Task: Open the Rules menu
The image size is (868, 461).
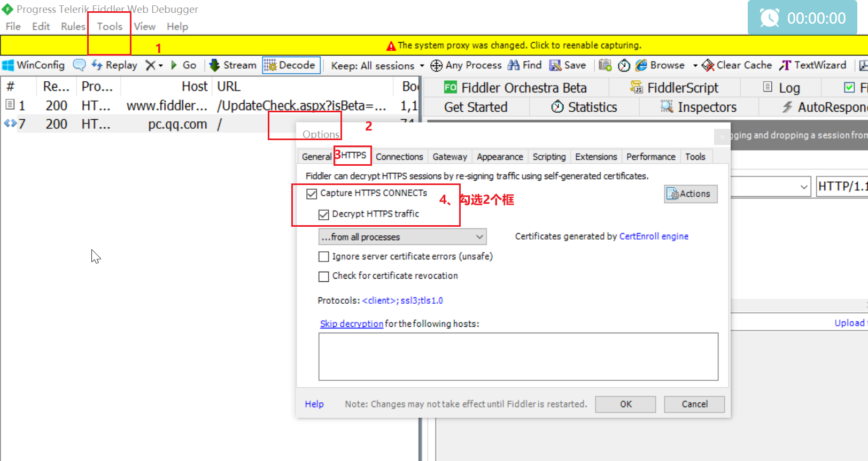Action: click(73, 27)
